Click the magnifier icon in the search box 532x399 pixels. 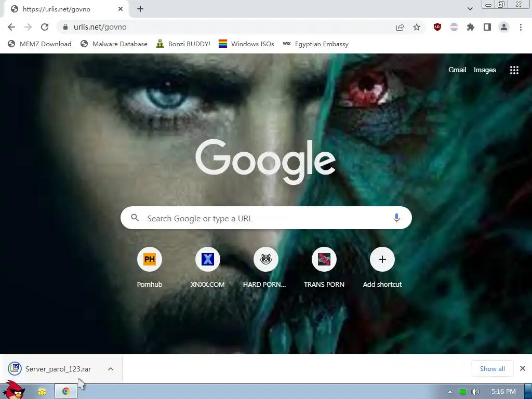coord(135,218)
